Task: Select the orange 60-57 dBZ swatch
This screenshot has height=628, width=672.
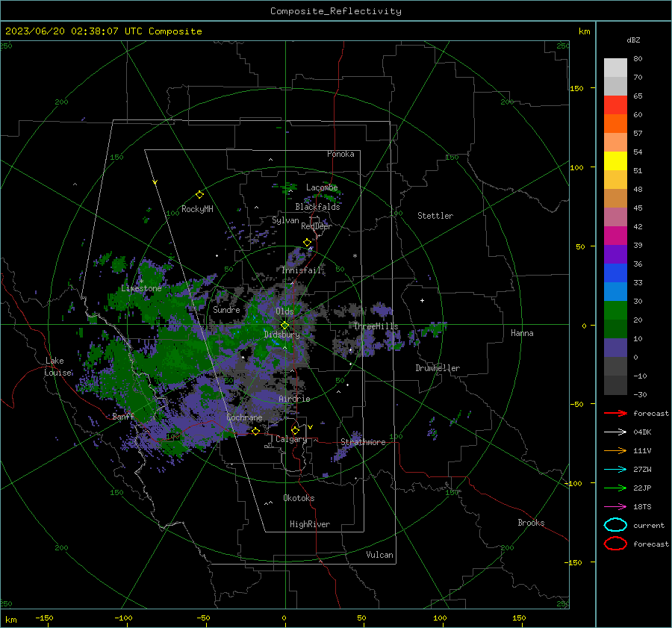Action: [x=615, y=124]
